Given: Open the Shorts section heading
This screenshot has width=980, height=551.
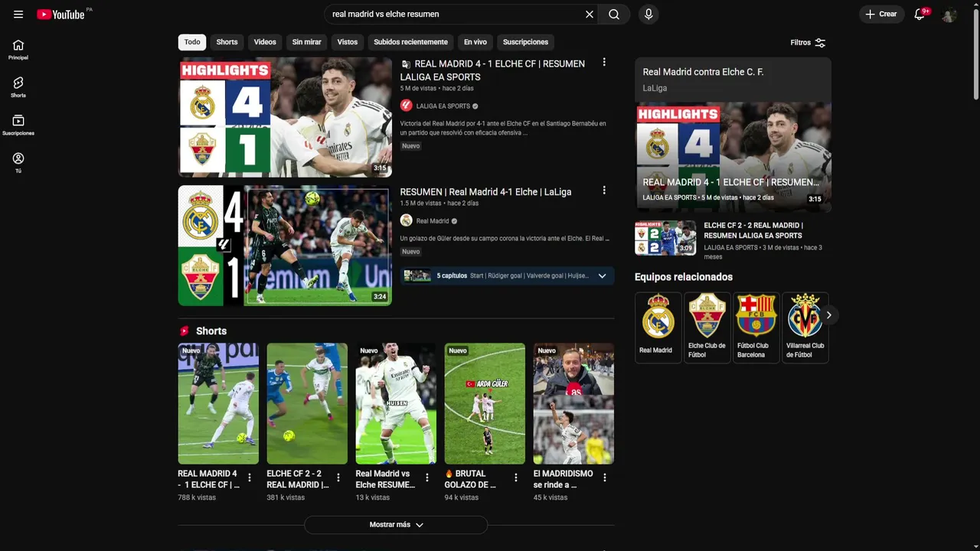Looking at the screenshot, I should tap(211, 331).
